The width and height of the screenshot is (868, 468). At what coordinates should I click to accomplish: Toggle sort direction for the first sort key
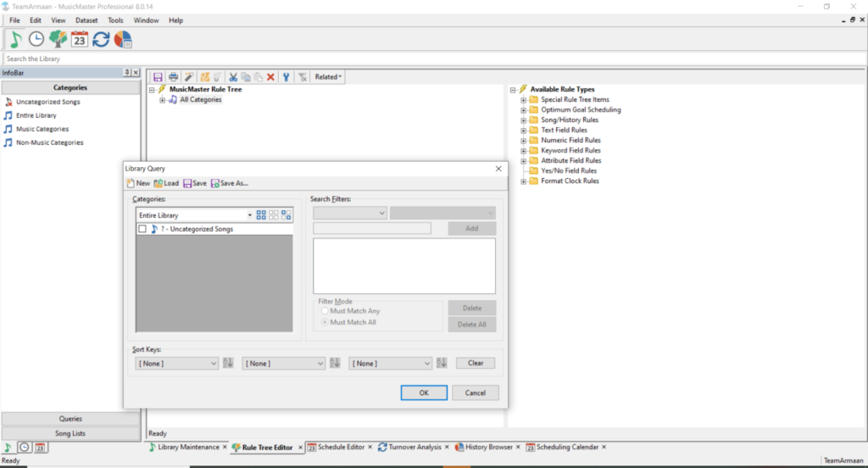point(228,364)
